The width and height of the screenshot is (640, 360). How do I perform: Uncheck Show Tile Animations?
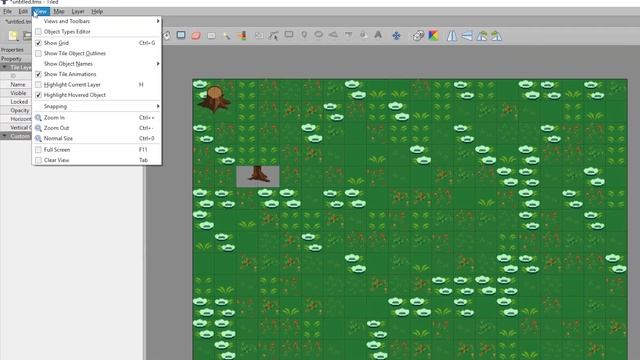coord(38,74)
